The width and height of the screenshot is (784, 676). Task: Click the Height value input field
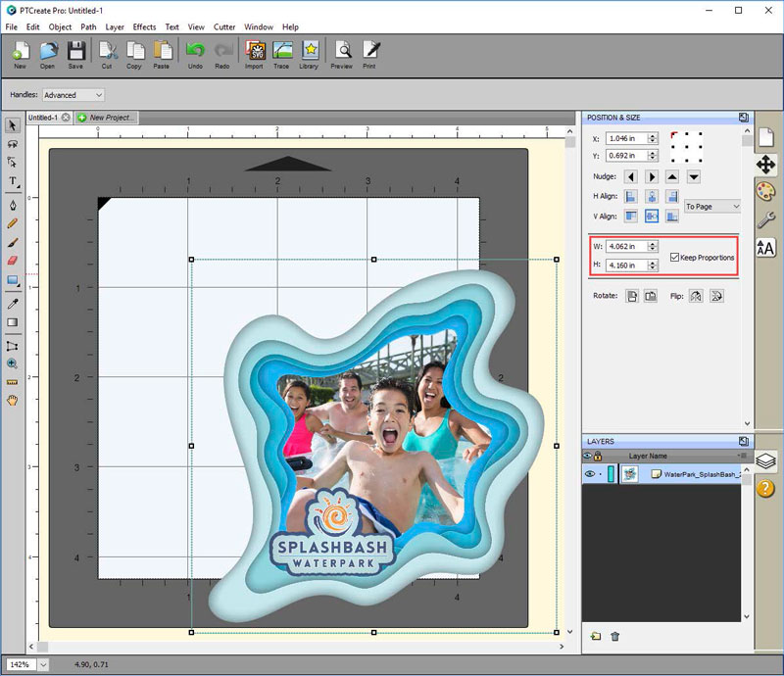coord(627,265)
